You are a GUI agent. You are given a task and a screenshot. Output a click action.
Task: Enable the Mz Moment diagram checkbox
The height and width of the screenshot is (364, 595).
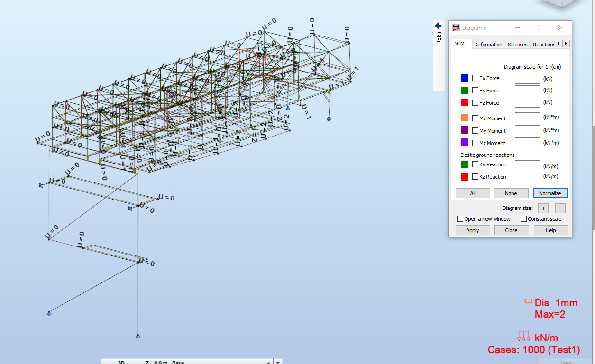pos(476,143)
